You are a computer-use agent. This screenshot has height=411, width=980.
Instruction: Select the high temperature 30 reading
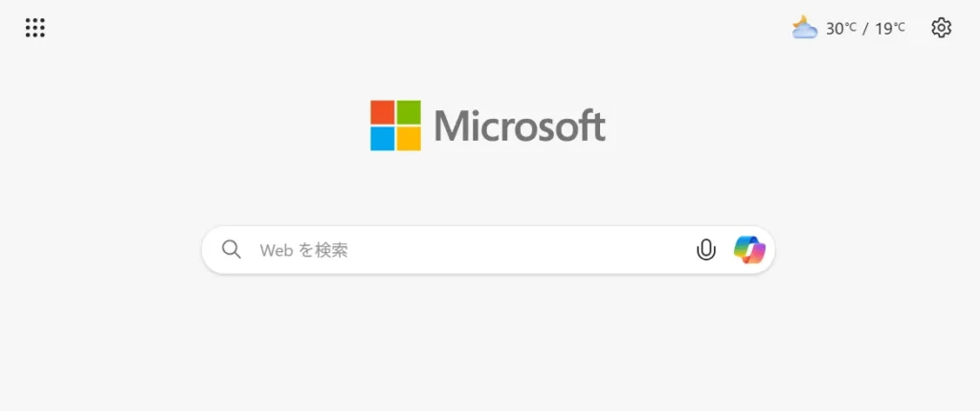pyautogui.click(x=835, y=29)
